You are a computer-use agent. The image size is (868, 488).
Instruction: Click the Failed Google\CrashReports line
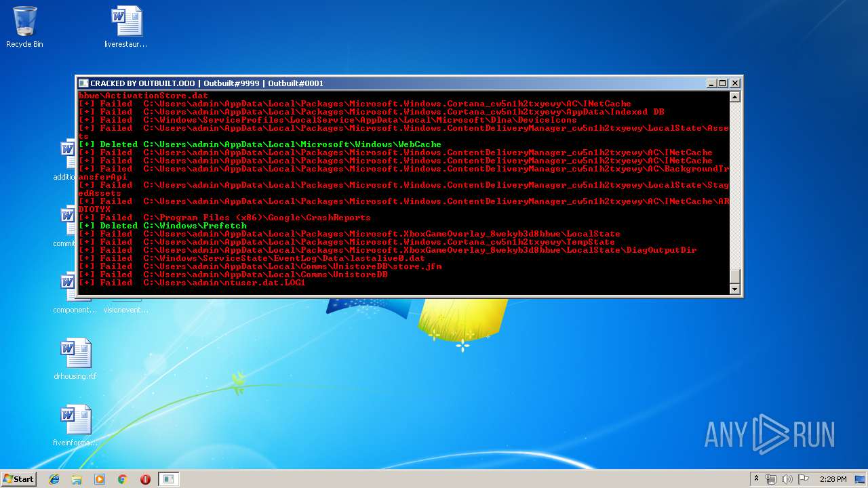click(224, 218)
